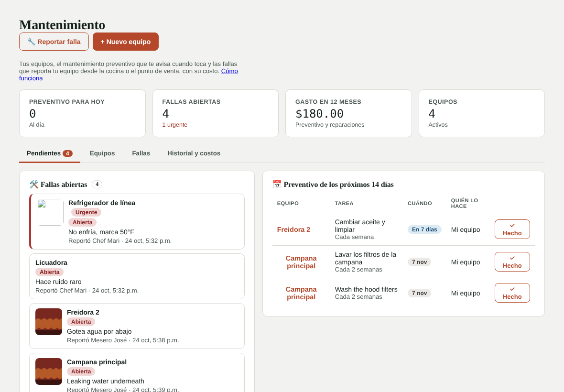Mark Wash the hood filters as Hecho
Image resolution: width=564 pixels, height=392 pixels.
512,293
